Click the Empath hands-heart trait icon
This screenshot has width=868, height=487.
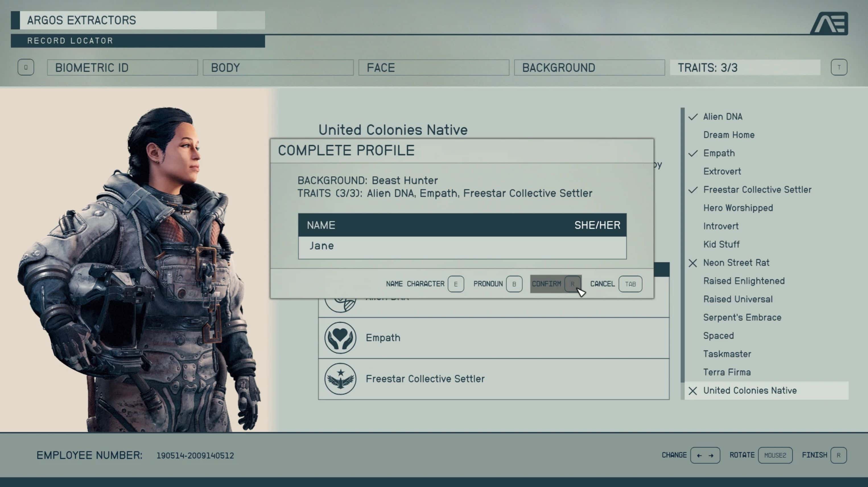coord(340,337)
